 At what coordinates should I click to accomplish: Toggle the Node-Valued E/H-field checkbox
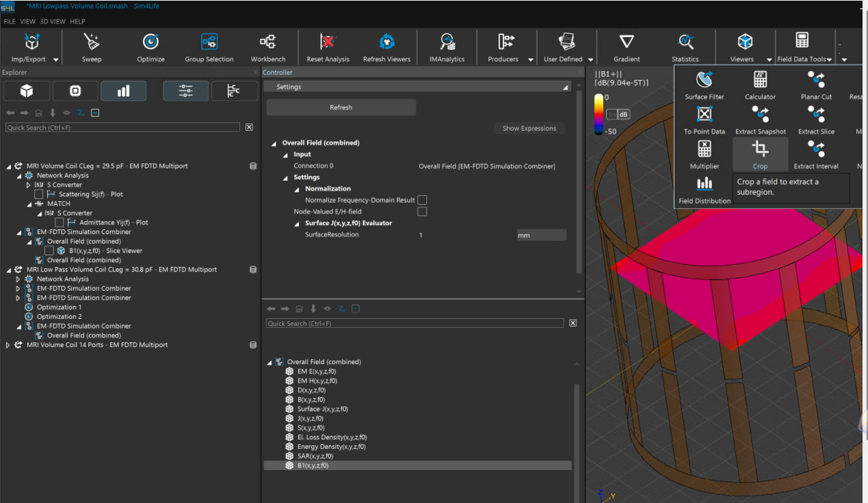click(422, 211)
